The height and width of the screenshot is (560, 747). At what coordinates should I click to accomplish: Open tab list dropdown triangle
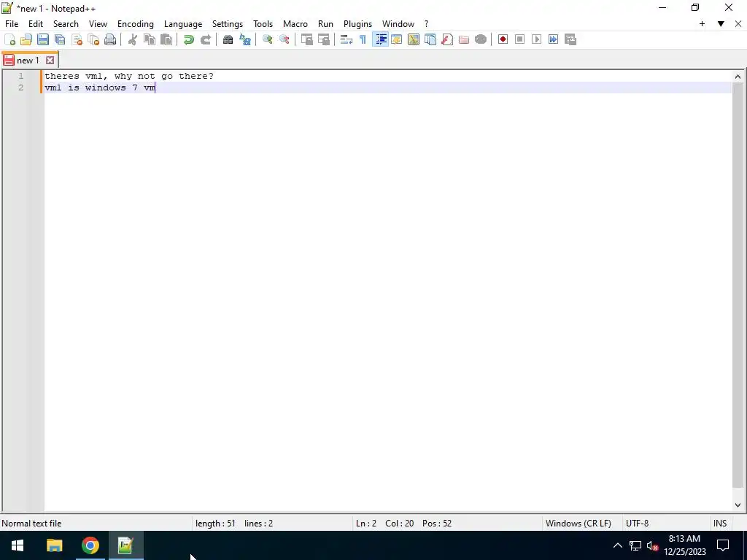721,24
